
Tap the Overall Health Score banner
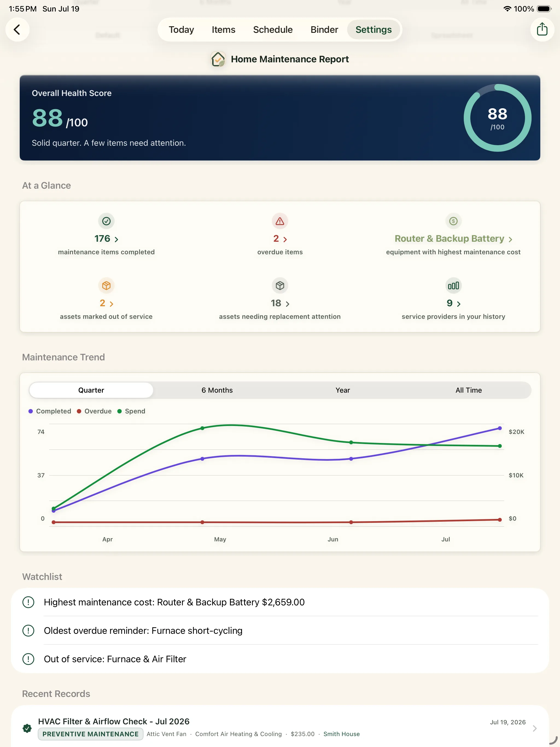pos(280,118)
